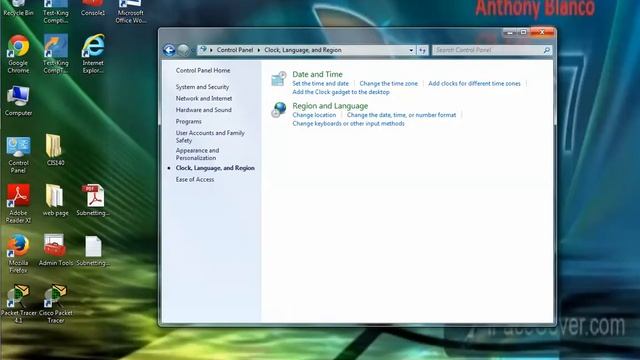Close the Control Panel window
Viewport: 640px width, 360px height.
(x=542, y=32)
